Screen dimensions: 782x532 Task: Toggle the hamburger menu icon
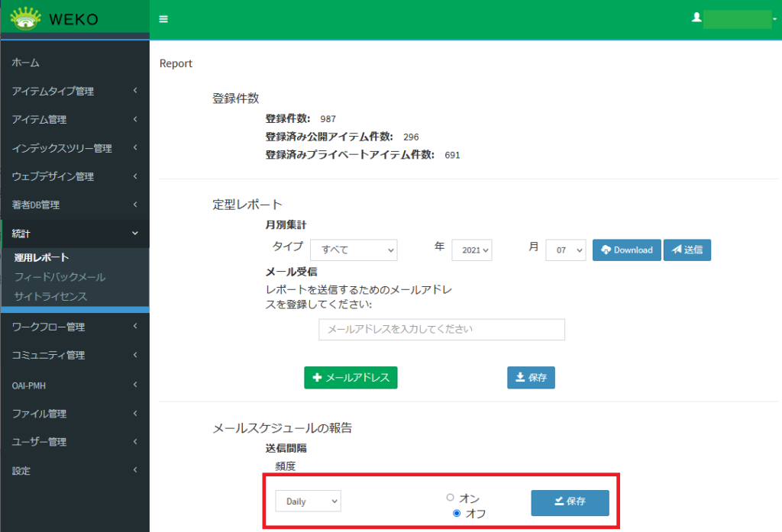[163, 19]
